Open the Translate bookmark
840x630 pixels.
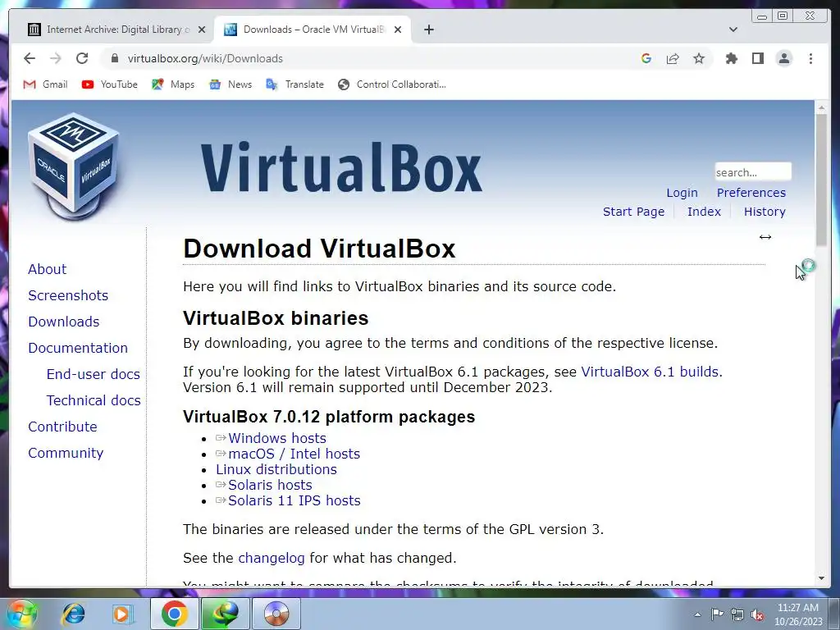[294, 84]
